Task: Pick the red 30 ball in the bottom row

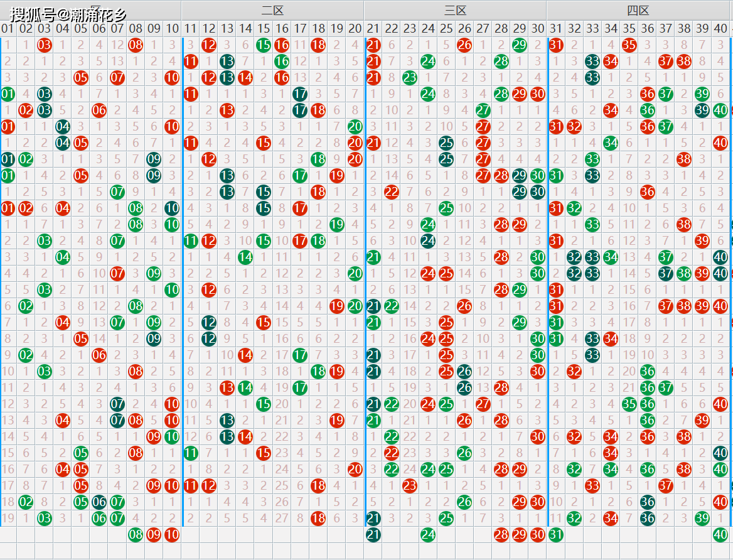Action: coord(537,535)
